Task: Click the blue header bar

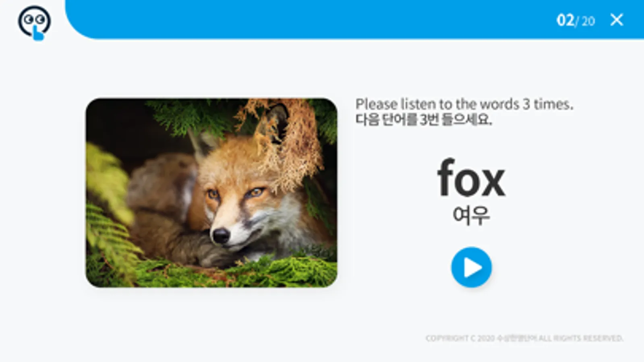Action: coord(354,19)
